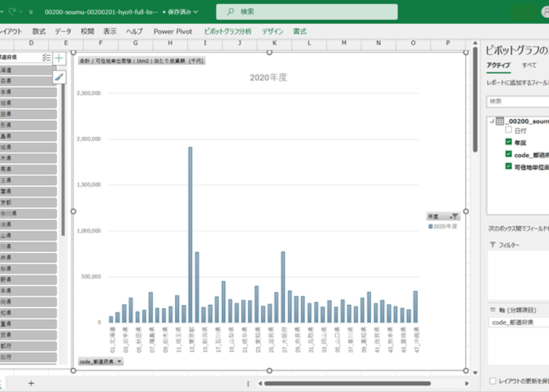Screen dimensions: 549x392
Task: Switch to the 校閲 ribbon tab
Action: [87, 31]
